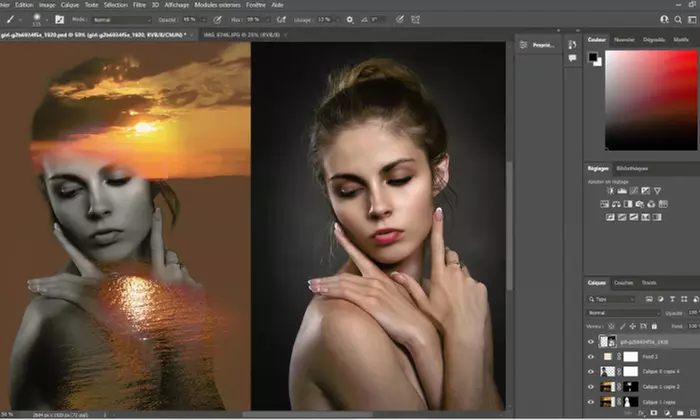Create new group folder button
The width and height of the screenshot is (700, 420).
680,413
